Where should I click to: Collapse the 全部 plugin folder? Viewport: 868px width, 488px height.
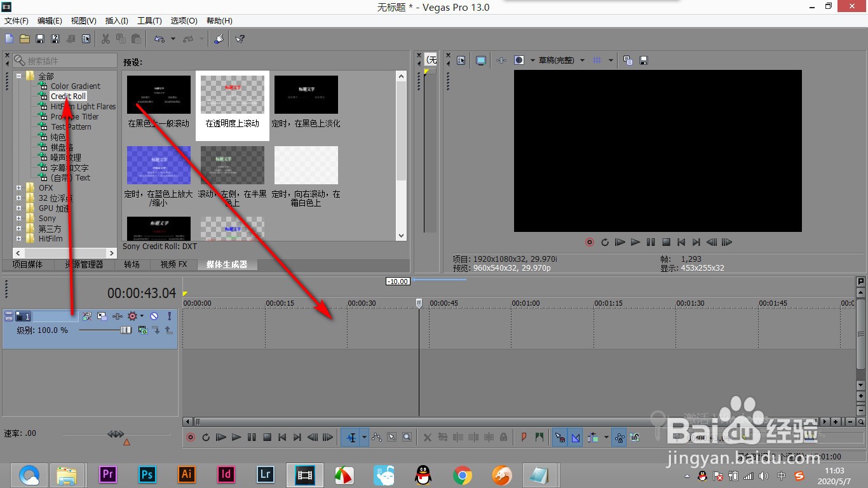[x=19, y=76]
